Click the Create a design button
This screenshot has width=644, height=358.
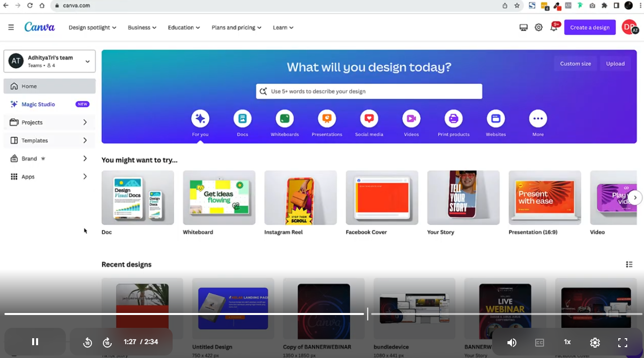pyautogui.click(x=590, y=27)
